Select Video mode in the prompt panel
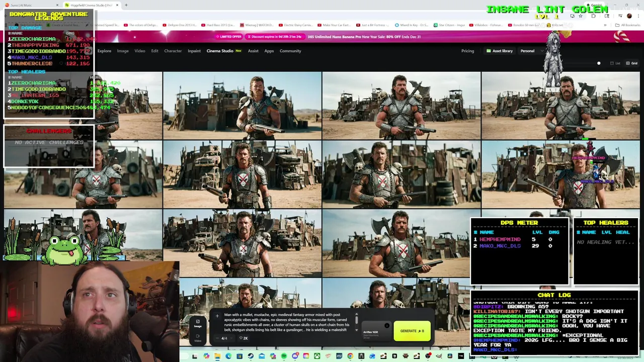This screenshot has height=362, width=644. pos(198,338)
